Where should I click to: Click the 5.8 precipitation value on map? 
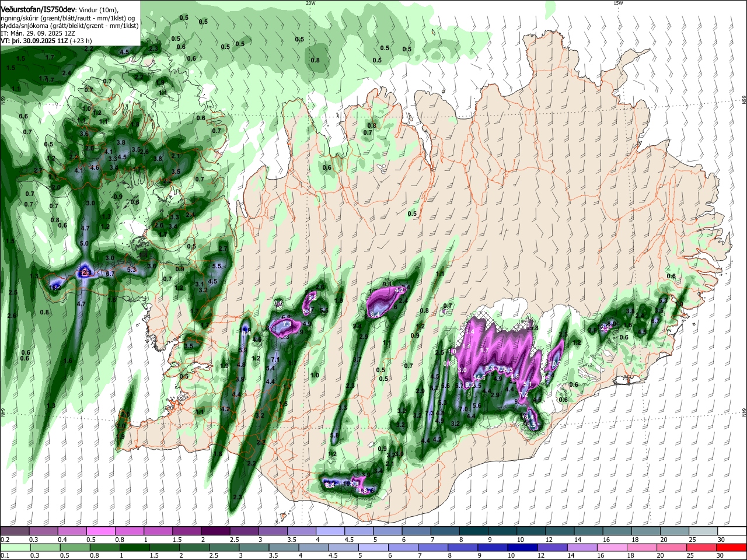pyautogui.click(x=334, y=435)
